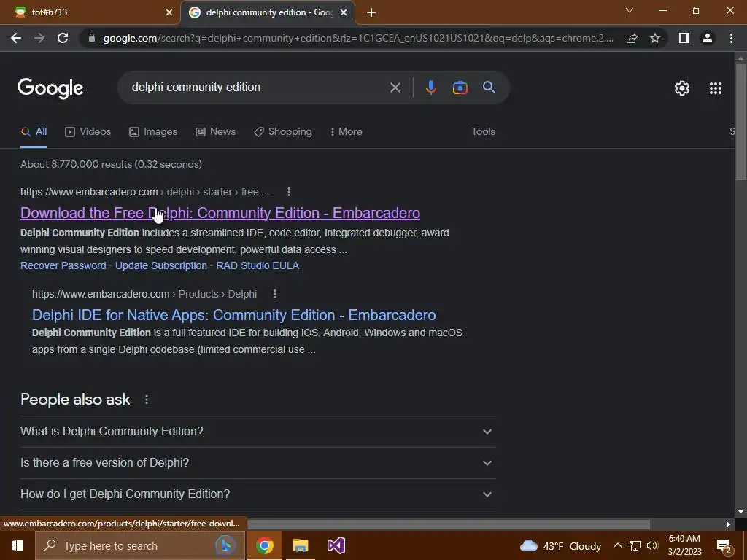Click the volume speaker tray icon
This screenshot has height=560, width=747.
pyautogui.click(x=652, y=545)
